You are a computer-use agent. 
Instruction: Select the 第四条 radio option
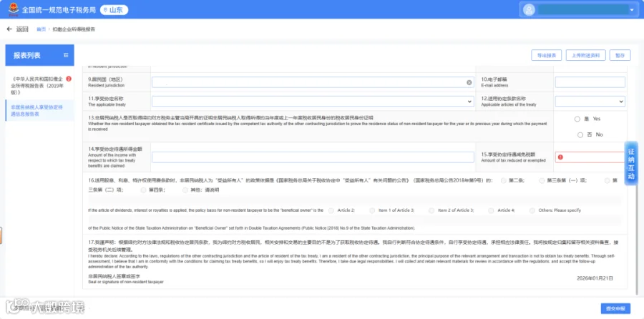143,190
